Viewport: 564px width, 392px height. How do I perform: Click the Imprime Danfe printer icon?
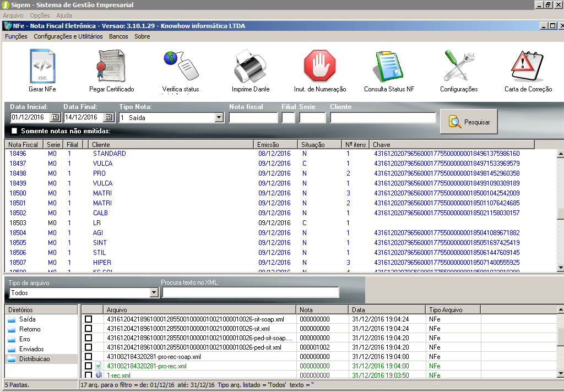click(x=250, y=66)
